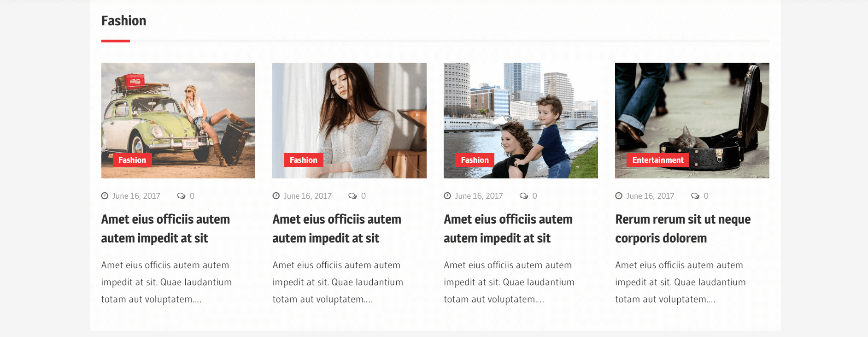
Task: Click the comments icon under the green car post
Action: coord(181,196)
